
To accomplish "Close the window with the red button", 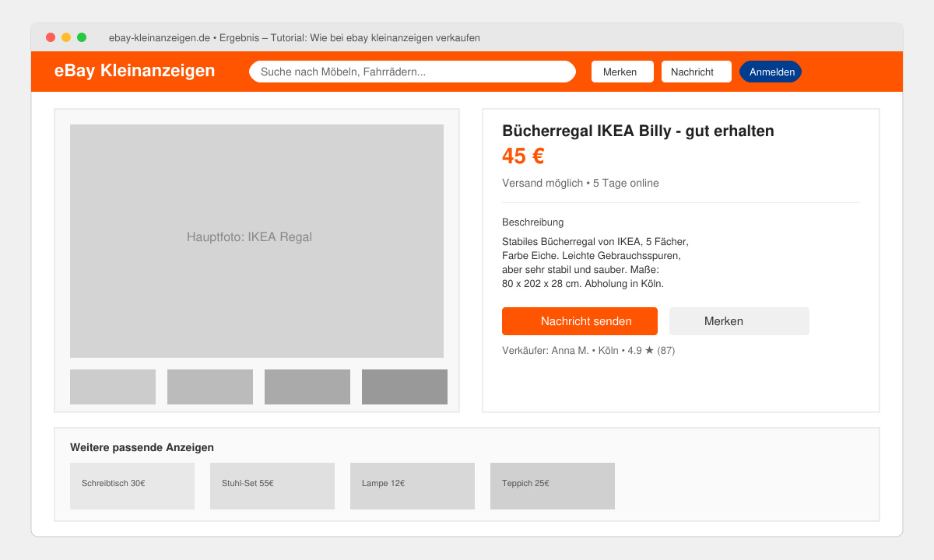I will 51,37.
